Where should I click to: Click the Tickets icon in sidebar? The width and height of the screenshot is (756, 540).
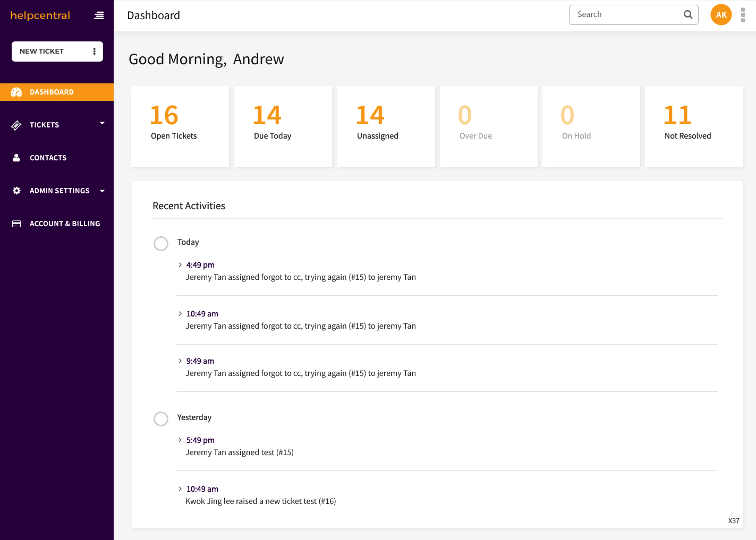pos(16,125)
